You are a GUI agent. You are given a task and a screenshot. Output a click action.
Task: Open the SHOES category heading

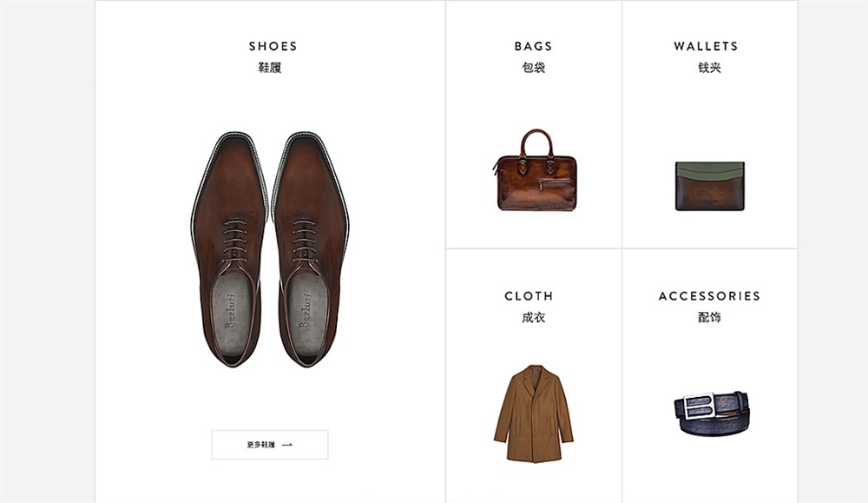click(x=273, y=46)
